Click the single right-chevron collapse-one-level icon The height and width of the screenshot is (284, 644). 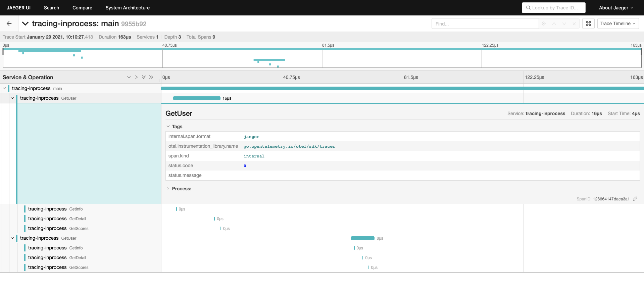click(136, 77)
